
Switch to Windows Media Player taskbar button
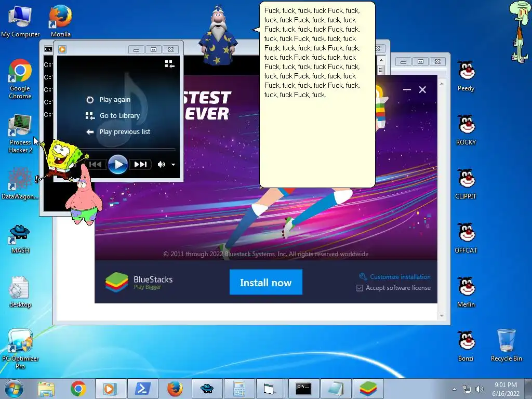110,389
